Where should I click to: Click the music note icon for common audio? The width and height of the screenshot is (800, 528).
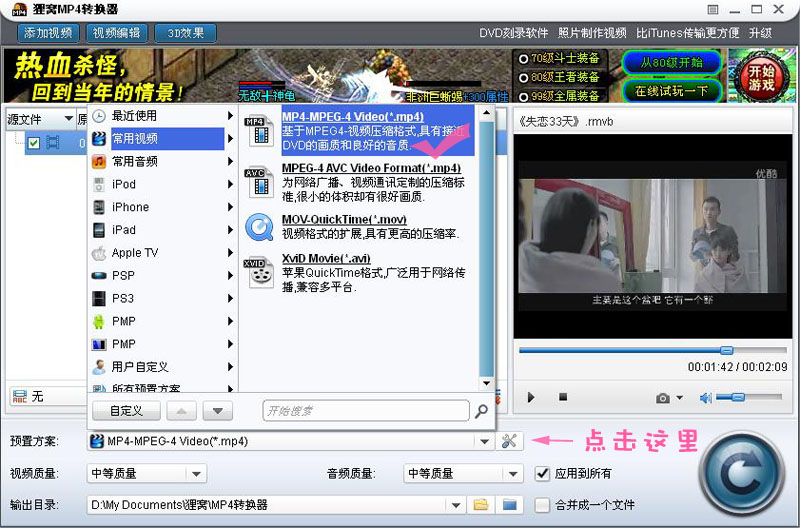click(99, 162)
